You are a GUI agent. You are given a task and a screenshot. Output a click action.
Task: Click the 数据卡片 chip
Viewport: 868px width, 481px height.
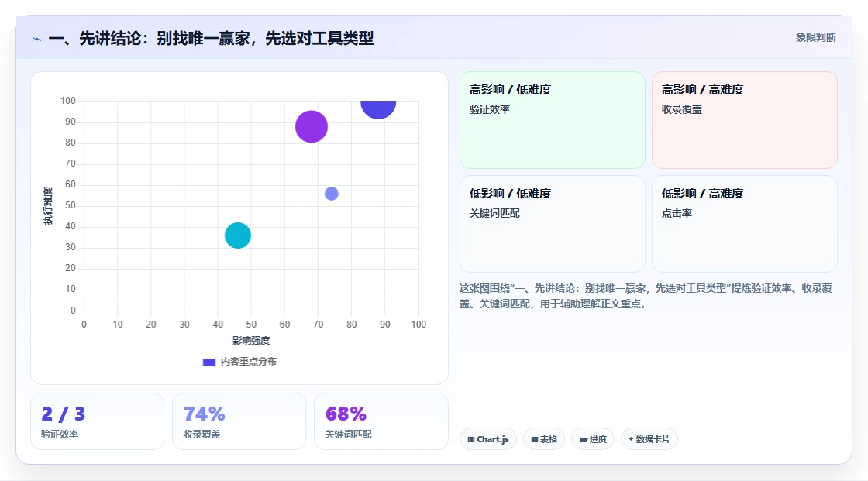click(649, 439)
